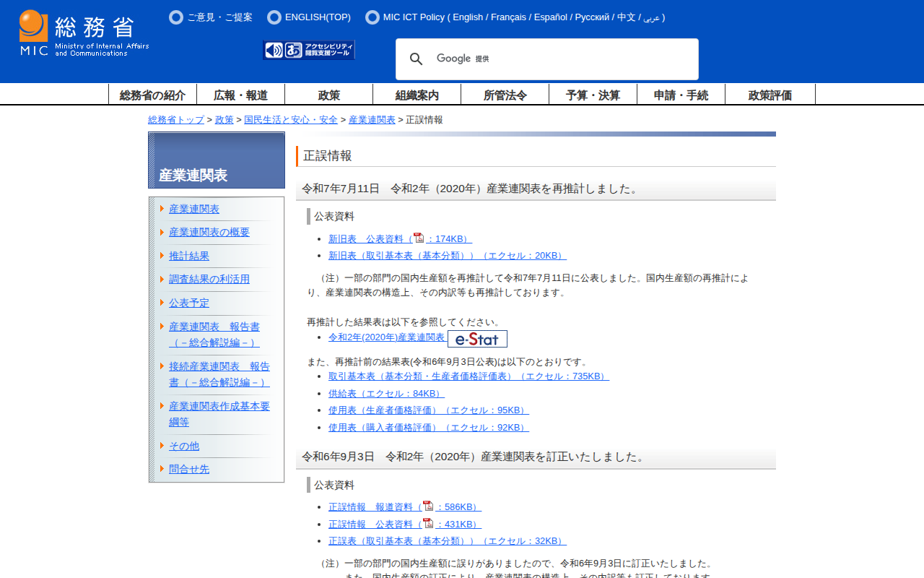
Task: Open the 政策 navigation menu
Action: (328, 94)
